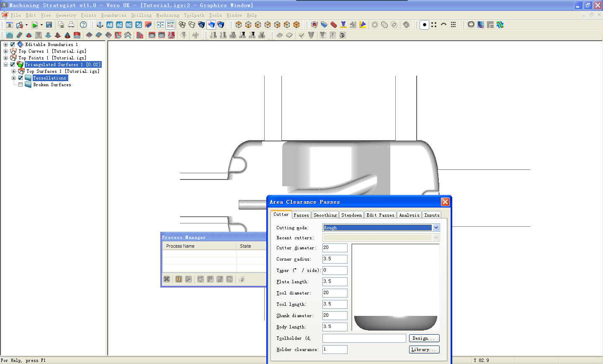This screenshot has height=364, width=603.
Task: Click the Design... button
Action: pos(424,338)
